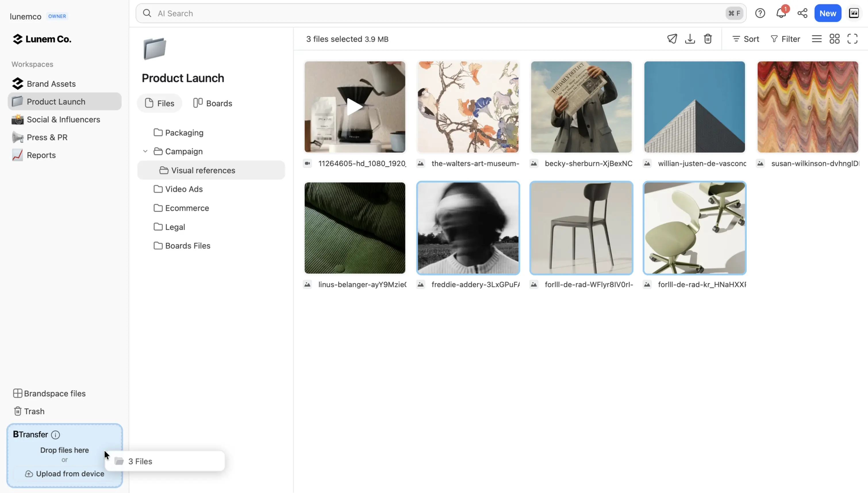Collapse the Campaign folder chevron
Screen dimensions: 868x493
tap(145, 151)
